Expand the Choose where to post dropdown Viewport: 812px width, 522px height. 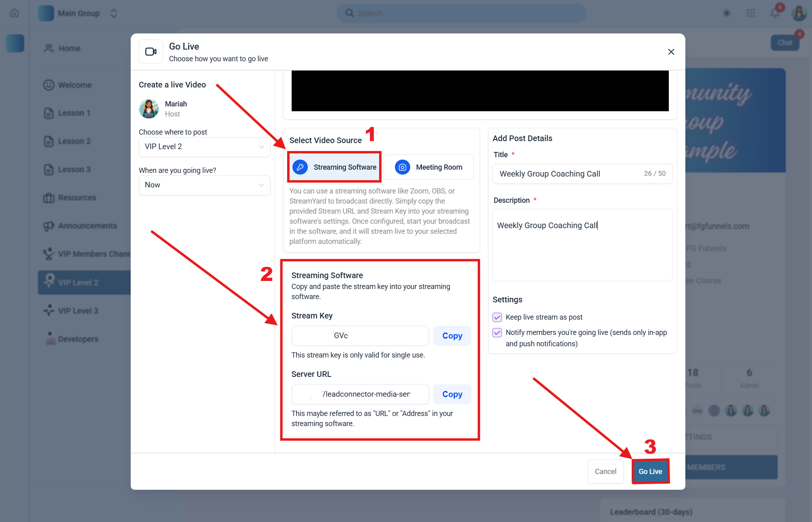(x=205, y=147)
